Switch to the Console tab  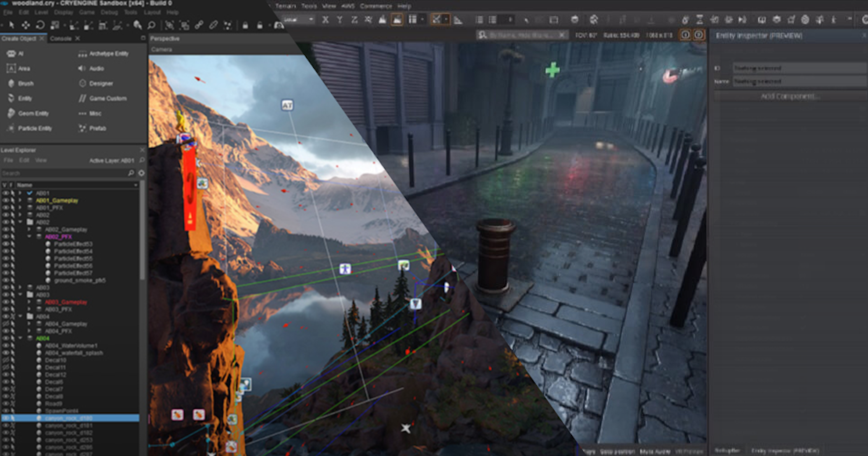tap(61, 38)
